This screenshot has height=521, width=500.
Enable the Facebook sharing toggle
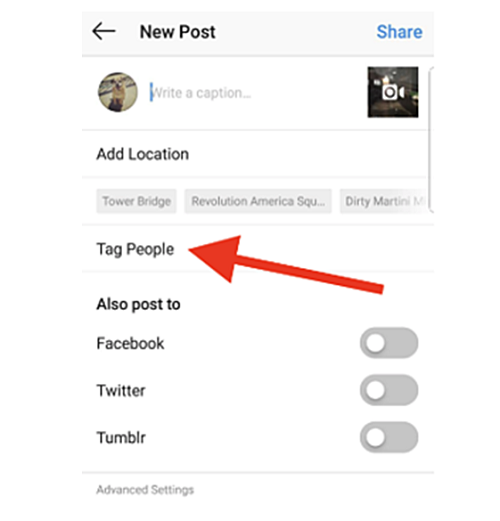point(389,343)
